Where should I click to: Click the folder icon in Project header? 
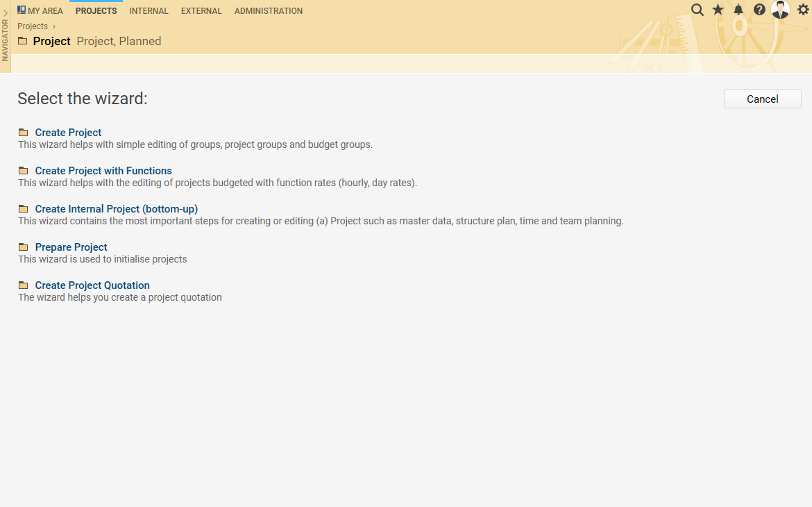click(23, 41)
